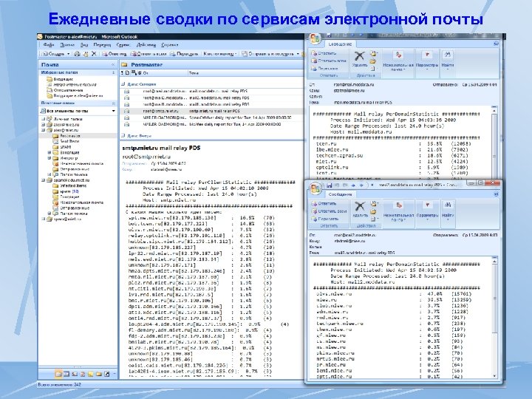Sort by the attachment paperclip column icon
This screenshot has width=532, height=399.
coord(140,73)
